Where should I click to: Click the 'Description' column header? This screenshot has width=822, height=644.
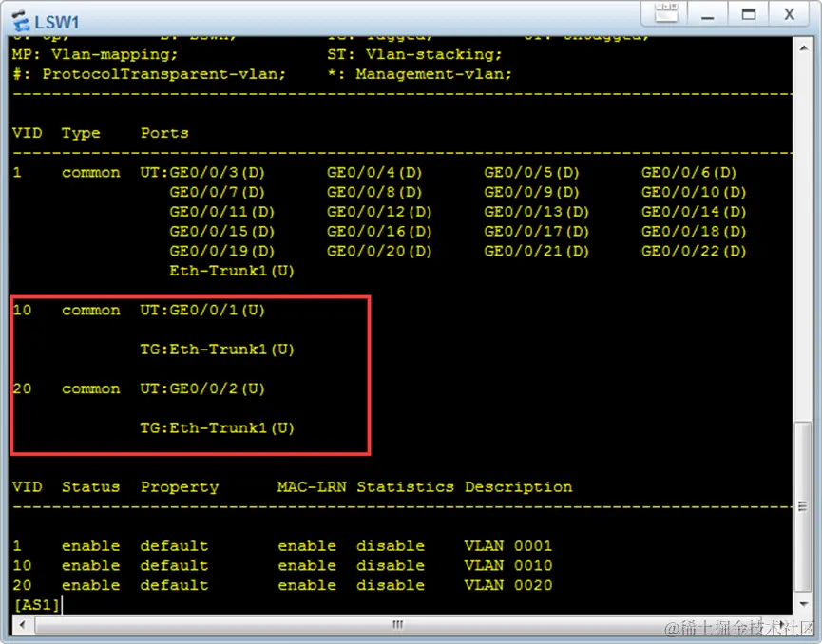(x=519, y=487)
